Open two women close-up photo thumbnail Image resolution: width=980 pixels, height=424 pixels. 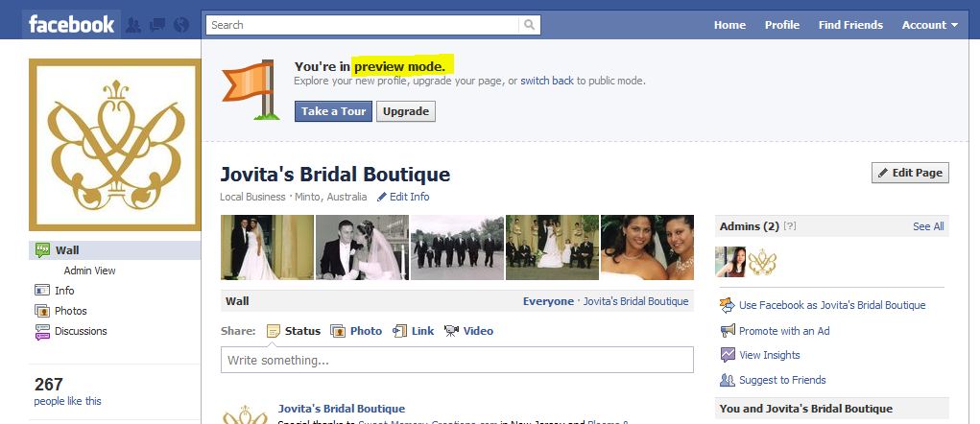[x=647, y=247]
